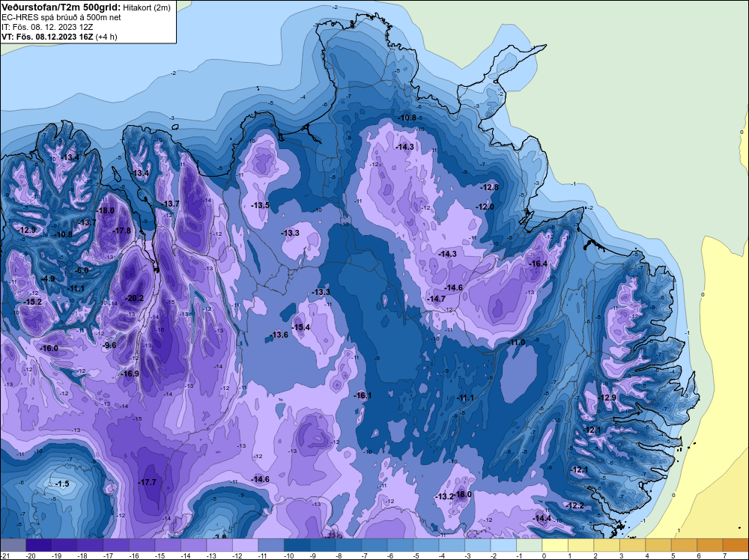This screenshot has height=560, width=749.
Task: Select the pale yellow legend swatch labeled 0
Action: coord(554,545)
